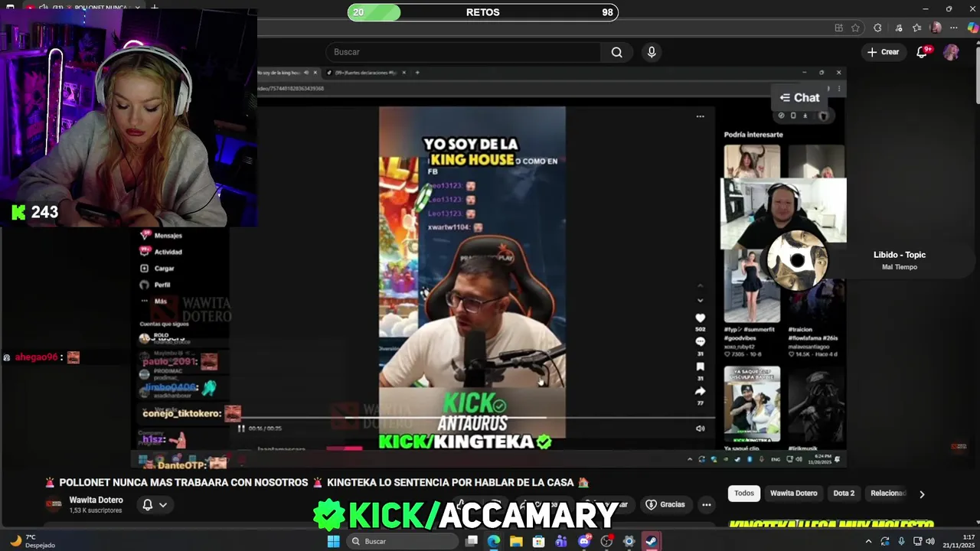Open system volume speaker icon
The width and height of the screenshot is (980, 551).
(x=930, y=541)
